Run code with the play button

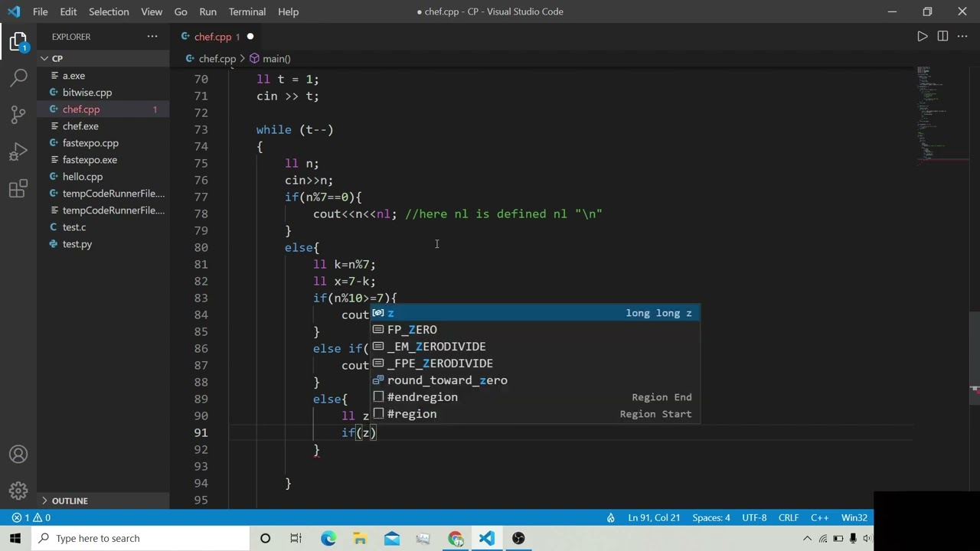[x=923, y=37]
